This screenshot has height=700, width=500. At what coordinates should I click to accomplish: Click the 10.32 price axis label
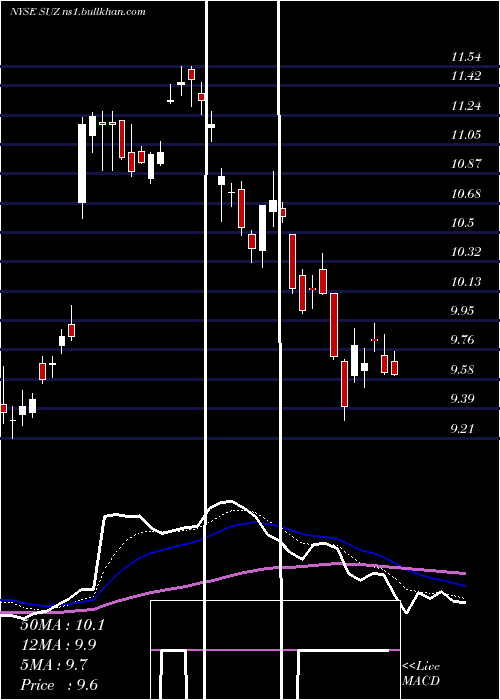[x=466, y=252]
